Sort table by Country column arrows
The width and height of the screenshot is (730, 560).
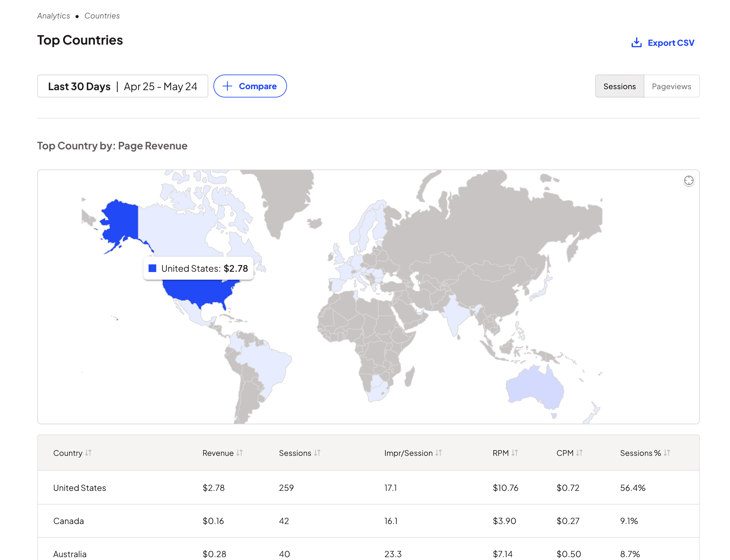click(x=88, y=453)
